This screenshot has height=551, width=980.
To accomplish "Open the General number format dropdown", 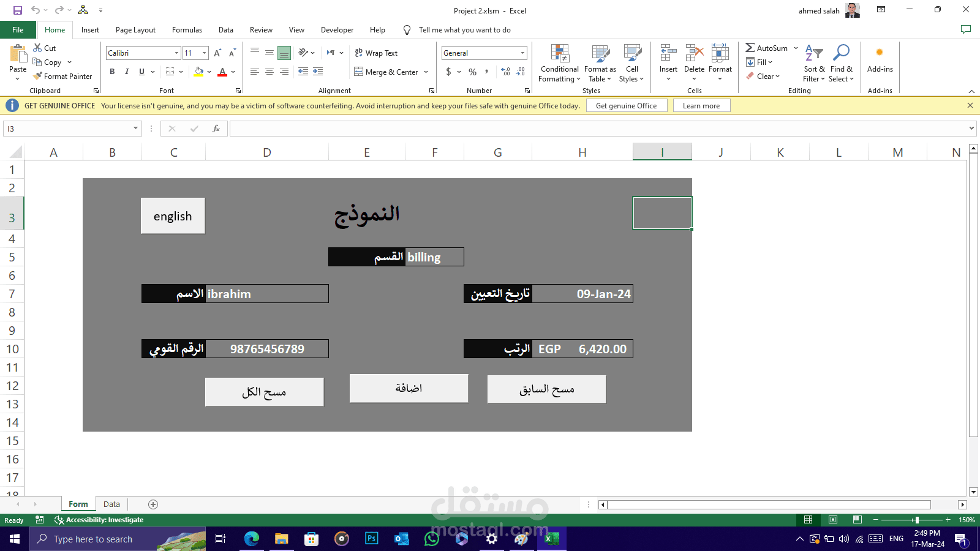I will point(522,53).
